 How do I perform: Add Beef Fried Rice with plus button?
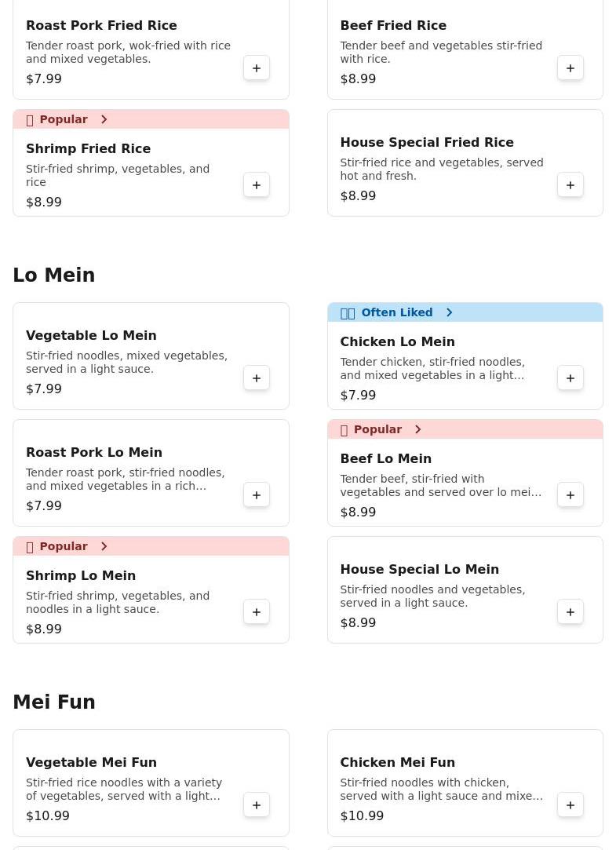click(x=570, y=68)
